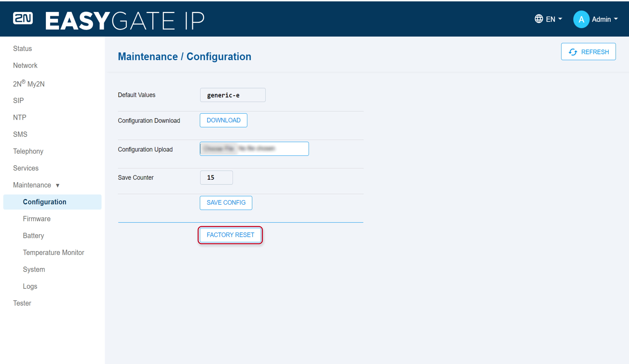Open the Battery page
This screenshot has width=629, height=364.
click(33, 236)
